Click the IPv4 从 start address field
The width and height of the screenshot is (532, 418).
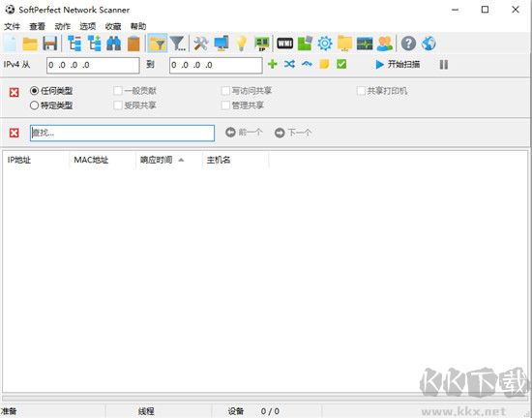(93, 65)
